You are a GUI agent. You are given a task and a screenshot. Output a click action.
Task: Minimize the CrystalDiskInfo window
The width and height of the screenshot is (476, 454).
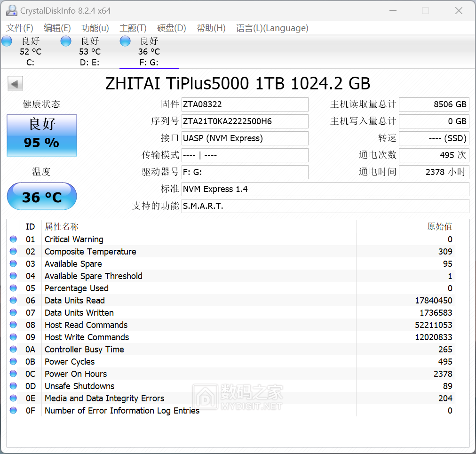click(393, 11)
